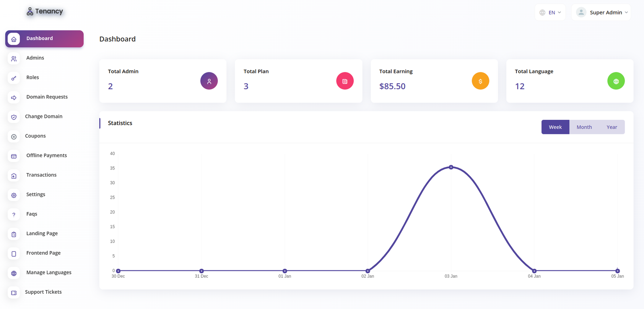Click the Coupons icon in sidebar
Screen dimensions: 644x309
14,137
